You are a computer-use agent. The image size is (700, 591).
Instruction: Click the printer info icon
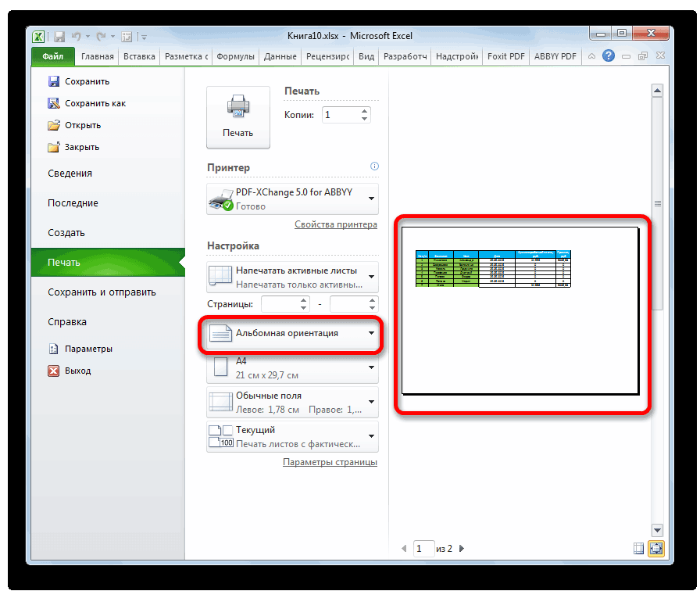pos(374,167)
